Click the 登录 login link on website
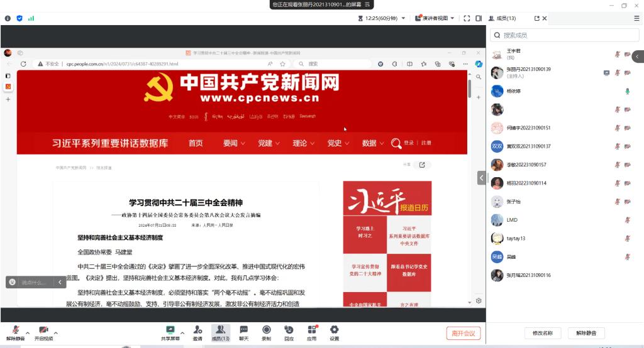 [x=409, y=143]
